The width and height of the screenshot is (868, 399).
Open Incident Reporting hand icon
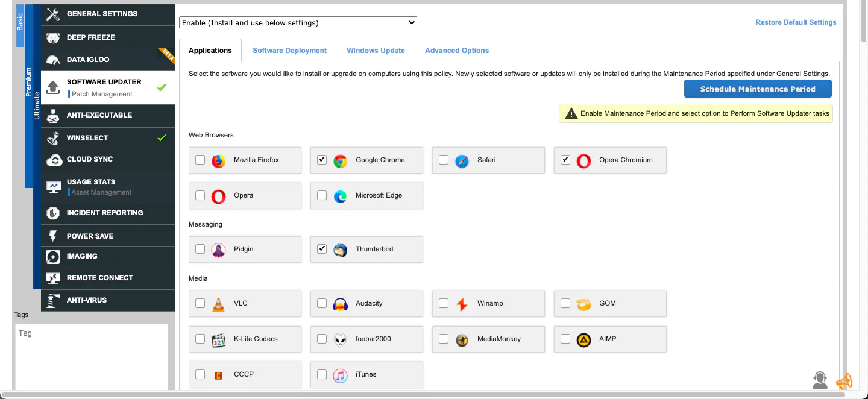(54, 213)
